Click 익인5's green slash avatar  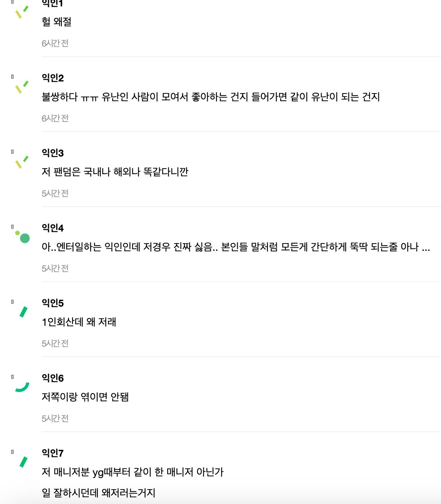coord(23,312)
